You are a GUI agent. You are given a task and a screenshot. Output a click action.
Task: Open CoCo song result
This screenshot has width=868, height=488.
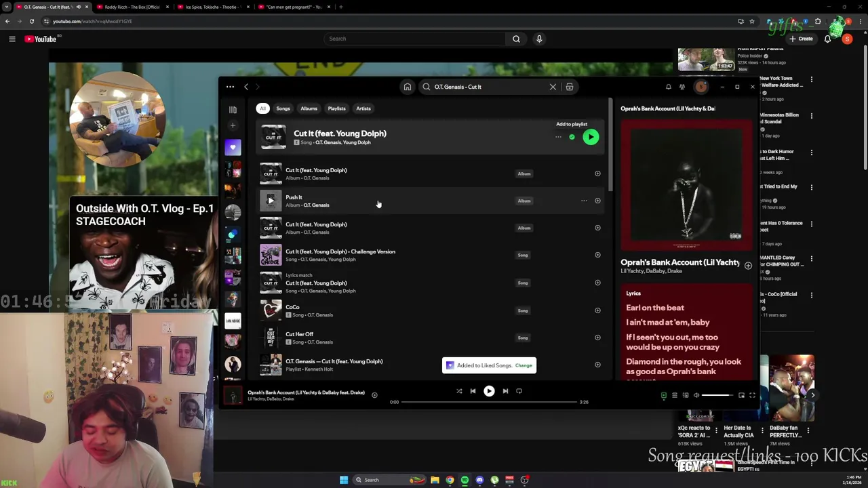tap(431, 310)
